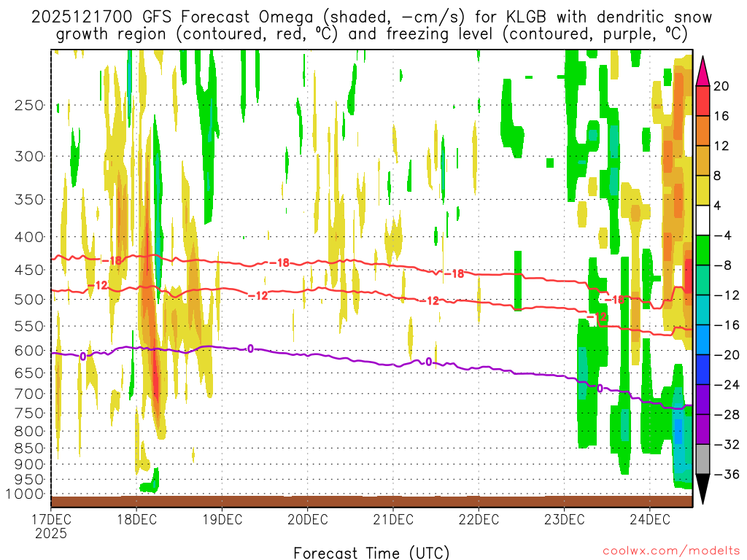Click the colorbar value label 20
Screen dimensions: 747x560
(x=721, y=86)
